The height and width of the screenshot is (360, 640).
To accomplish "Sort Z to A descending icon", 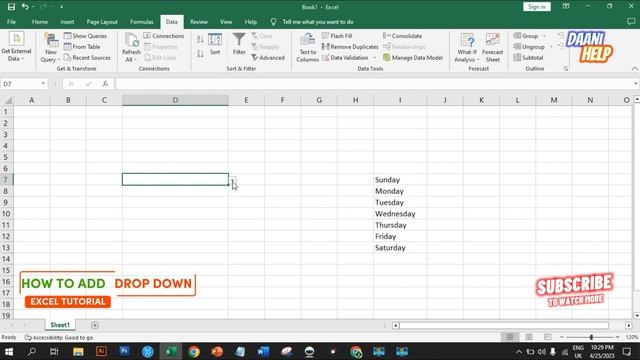I will (200, 53).
